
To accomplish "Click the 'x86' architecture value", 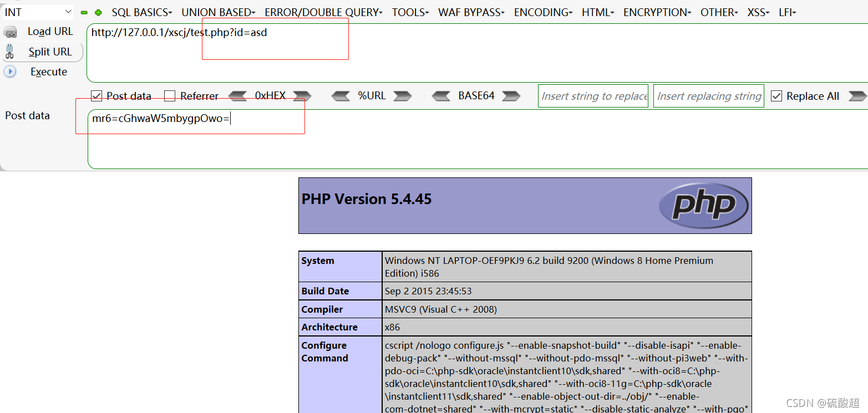I will coord(392,327).
